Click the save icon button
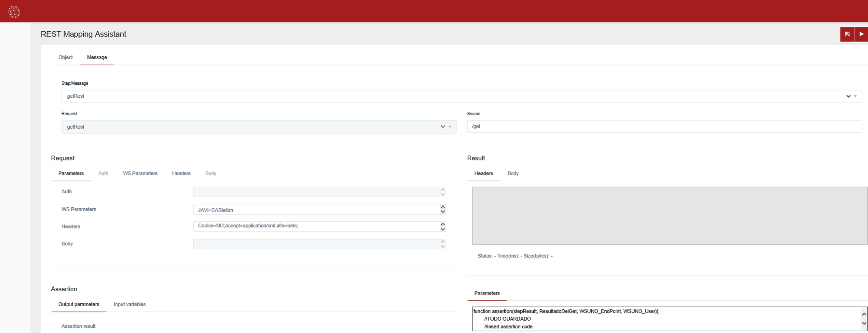This screenshot has height=333, width=868. coord(847,34)
